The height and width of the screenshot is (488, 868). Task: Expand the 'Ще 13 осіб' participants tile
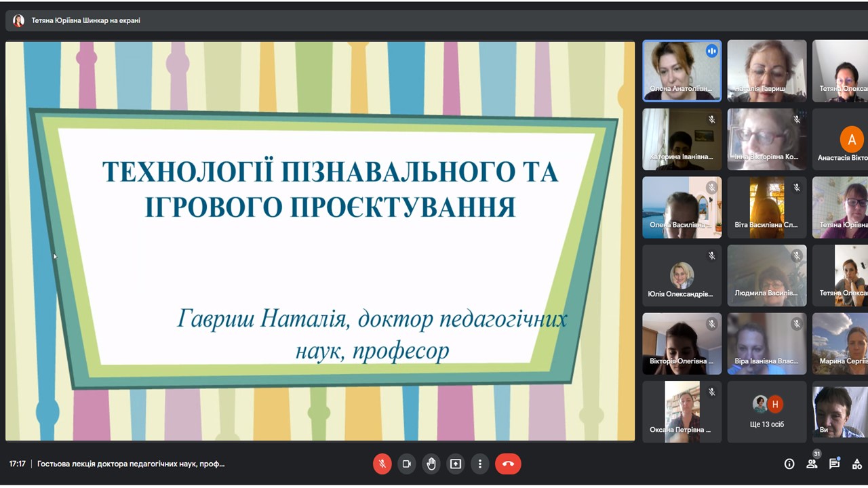click(x=766, y=411)
